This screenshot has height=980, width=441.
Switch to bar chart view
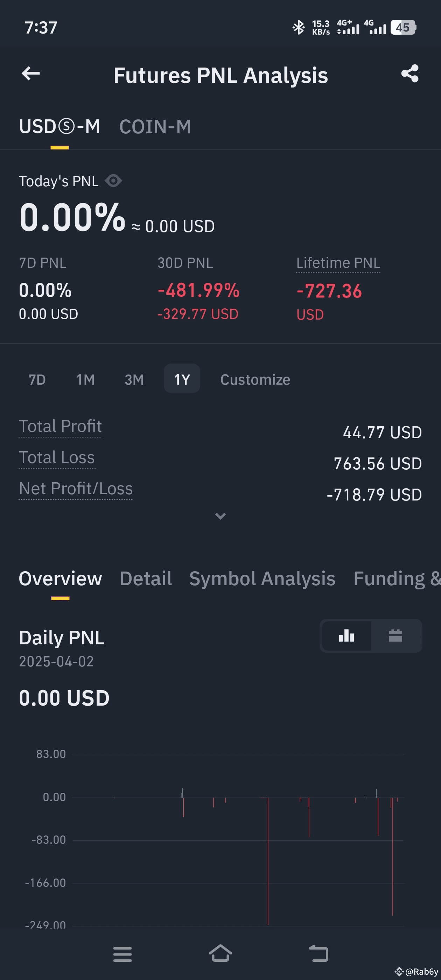[346, 636]
